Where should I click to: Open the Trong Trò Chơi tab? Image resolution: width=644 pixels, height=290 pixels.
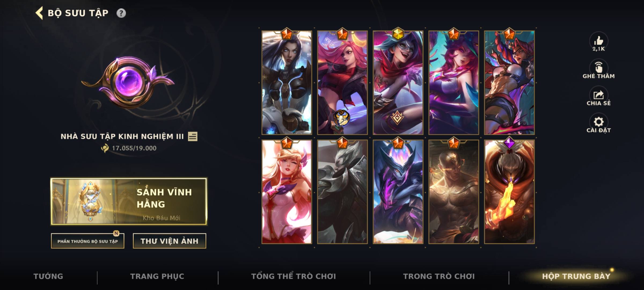(x=439, y=276)
